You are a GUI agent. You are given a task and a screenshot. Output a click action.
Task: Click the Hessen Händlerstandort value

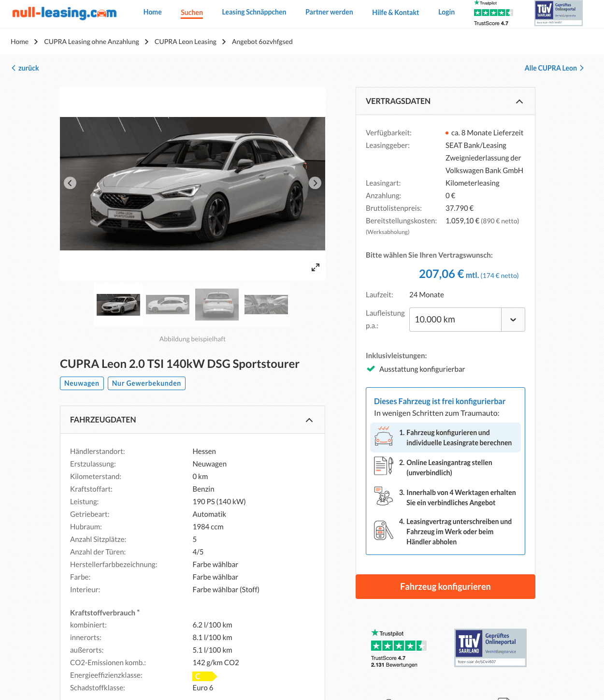[x=204, y=452]
